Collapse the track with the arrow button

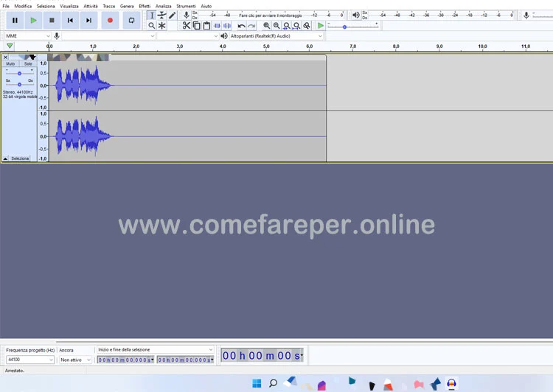(5, 158)
